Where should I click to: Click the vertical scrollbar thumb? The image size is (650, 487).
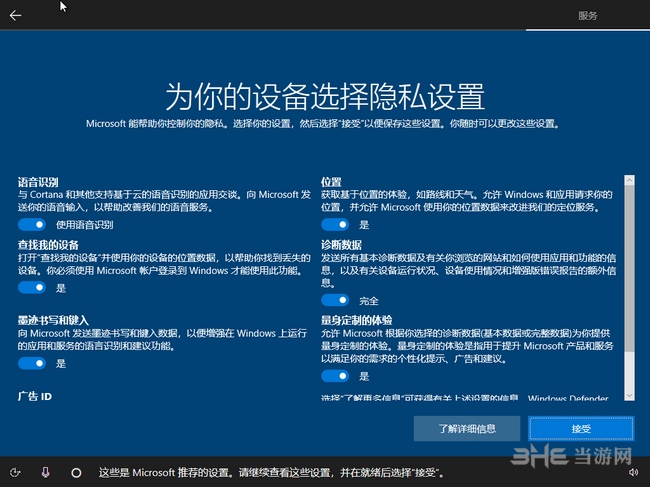point(629,269)
